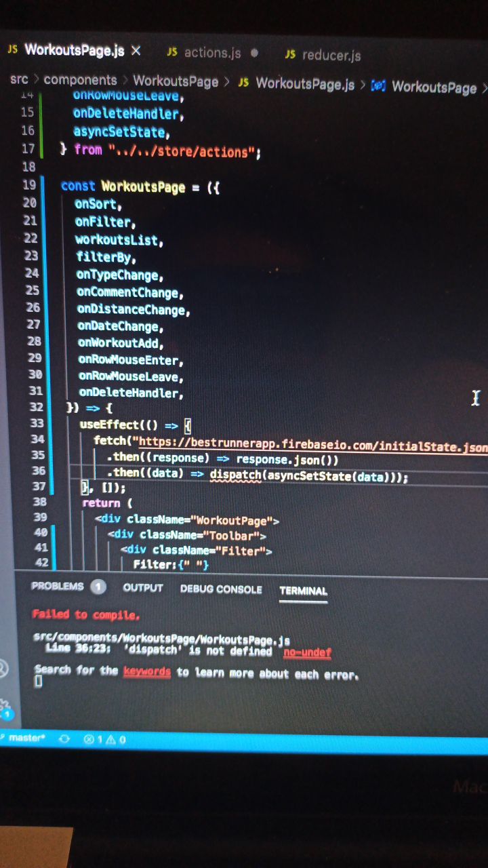Click the symbol icon in the breadcrumb
488x868 pixels.
coord(378,86)
